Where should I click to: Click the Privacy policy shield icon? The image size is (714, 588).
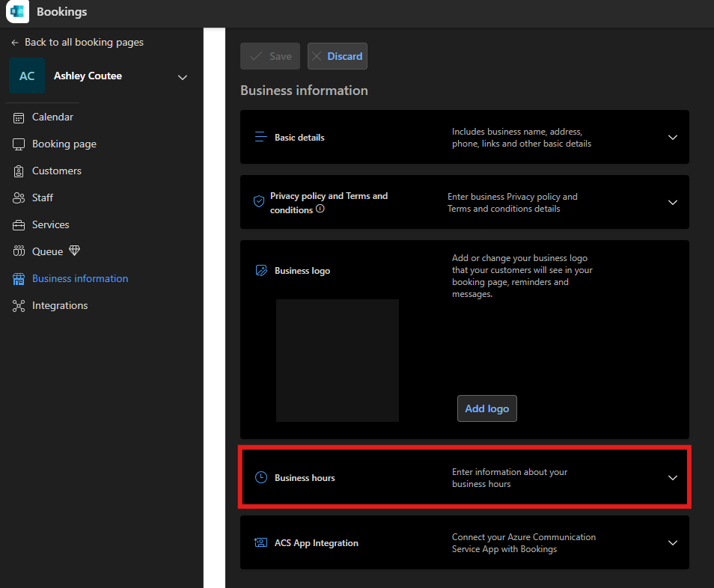259,201
